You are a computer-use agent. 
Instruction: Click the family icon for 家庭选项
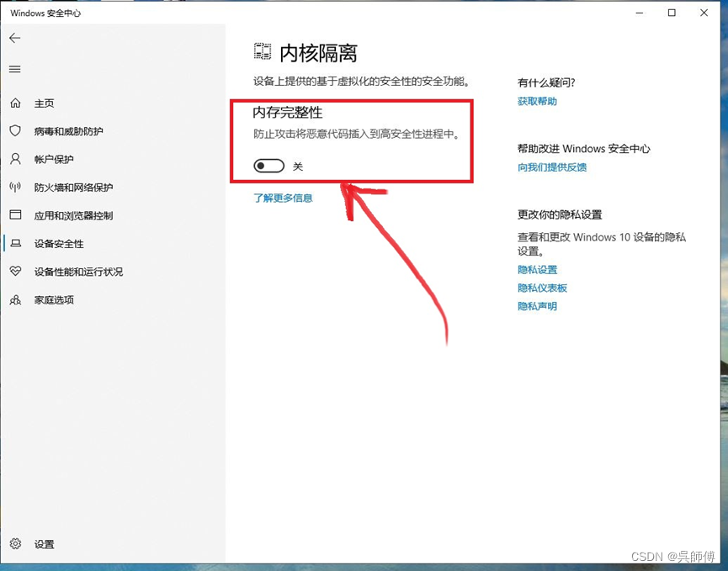pyautogui.click(x=15, y=299)
